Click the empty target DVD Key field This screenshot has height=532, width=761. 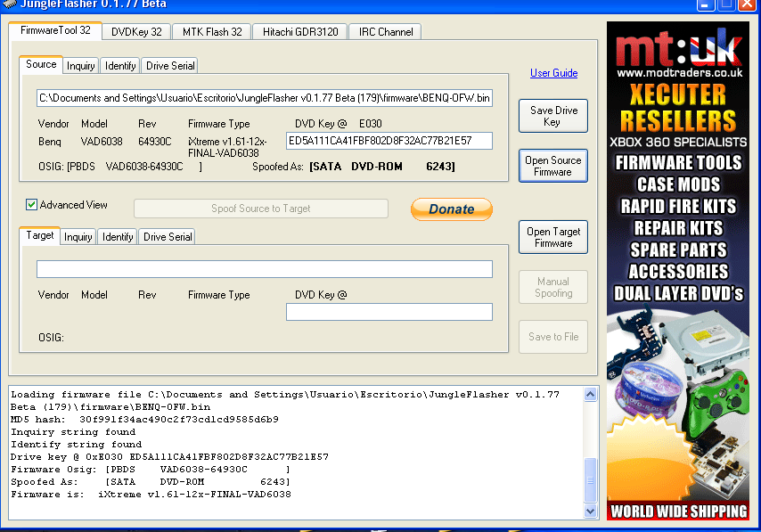pos(389,312)
